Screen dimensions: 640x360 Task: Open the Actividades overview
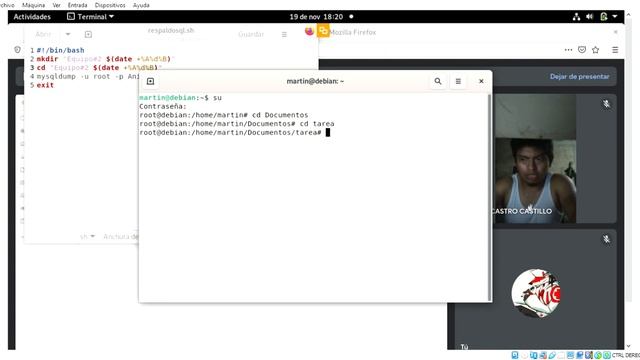[x=32, y=17]
